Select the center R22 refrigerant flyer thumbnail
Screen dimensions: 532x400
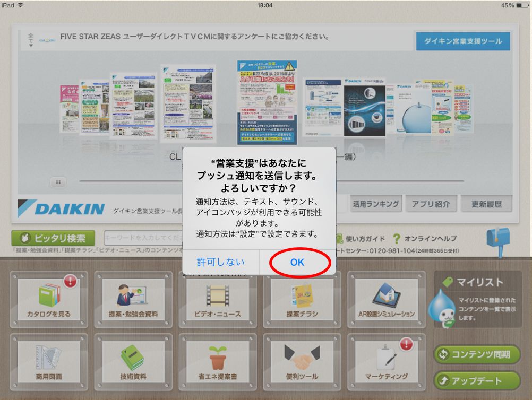(x=267, y=103)
